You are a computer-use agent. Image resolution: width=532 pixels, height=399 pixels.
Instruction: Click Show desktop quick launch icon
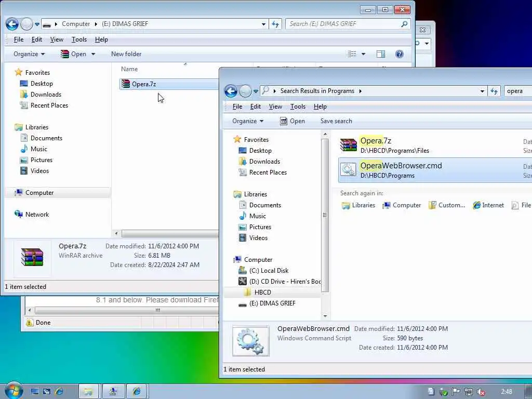click(x=35, y=392)
